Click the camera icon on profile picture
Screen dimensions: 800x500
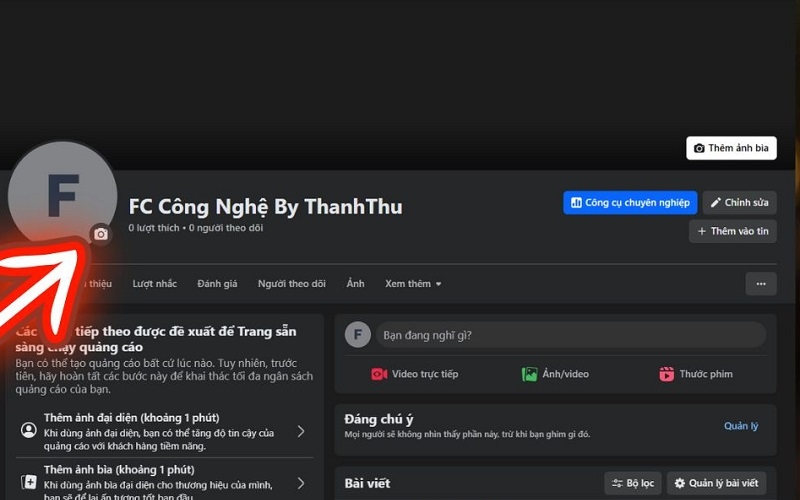(101, 234)
